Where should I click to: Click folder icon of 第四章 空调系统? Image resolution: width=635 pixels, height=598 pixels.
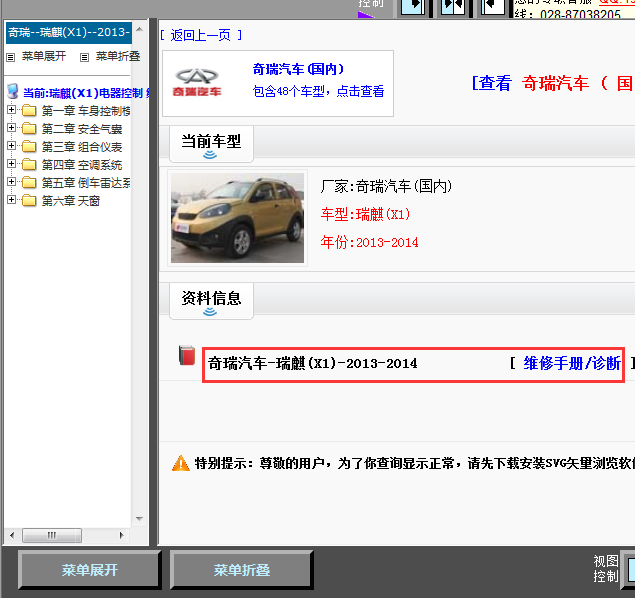tap(29, 164)
